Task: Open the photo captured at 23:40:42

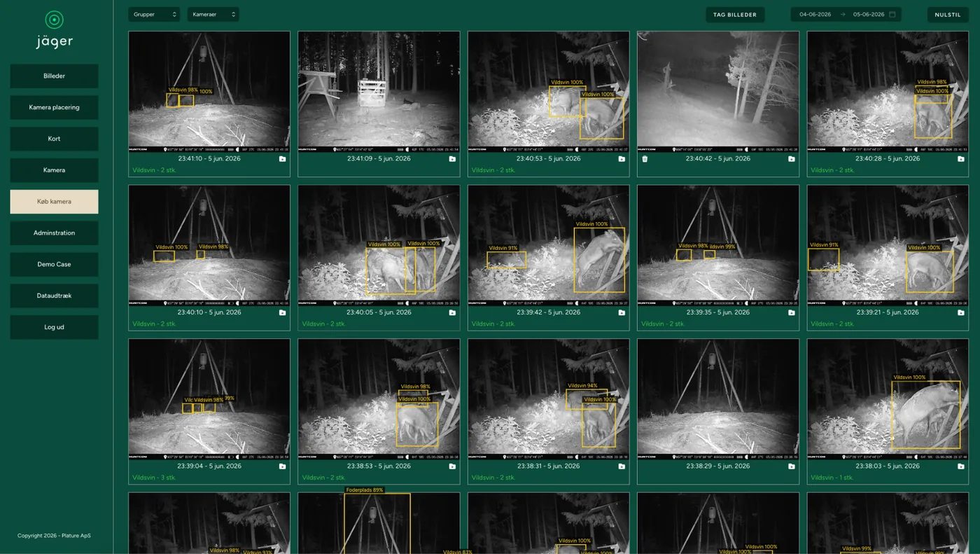Action: [718, 92]
